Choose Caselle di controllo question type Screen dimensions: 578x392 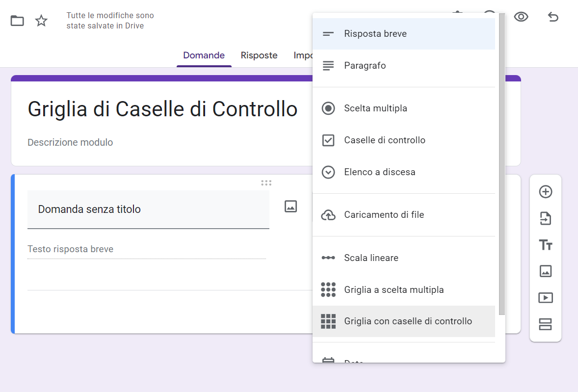(385, 140)
